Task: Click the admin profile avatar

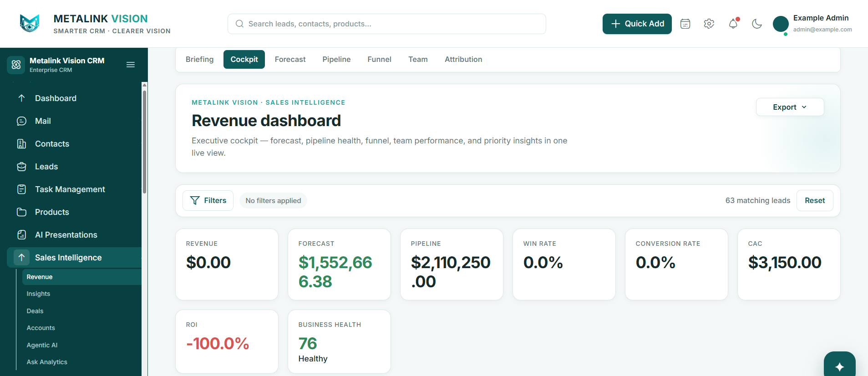Action: (781, 24)
